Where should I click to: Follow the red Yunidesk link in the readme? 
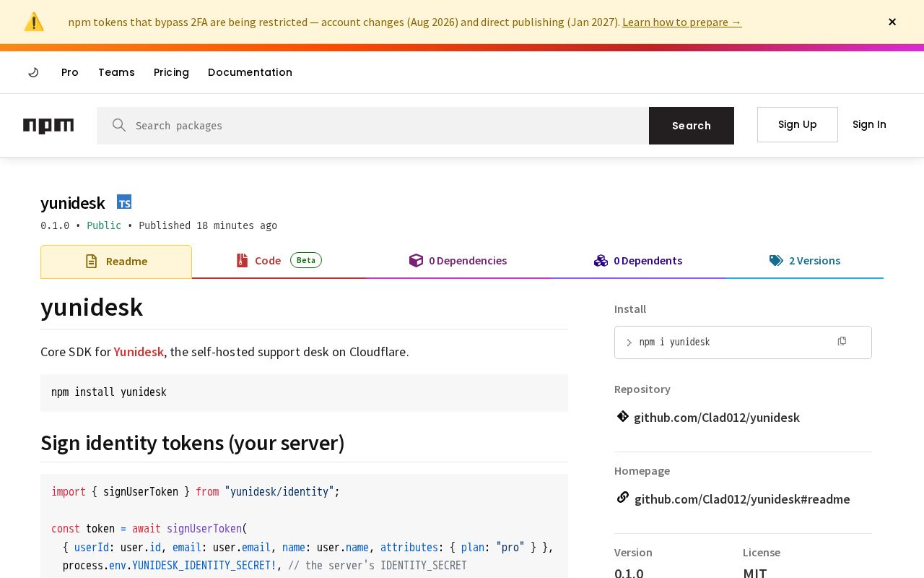pos(139,352)
